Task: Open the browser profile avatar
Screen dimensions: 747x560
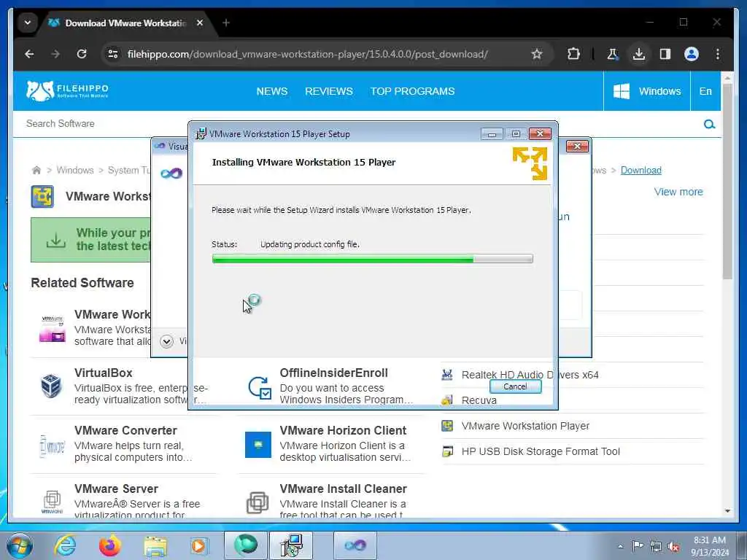Action: (x=692, y=54)
